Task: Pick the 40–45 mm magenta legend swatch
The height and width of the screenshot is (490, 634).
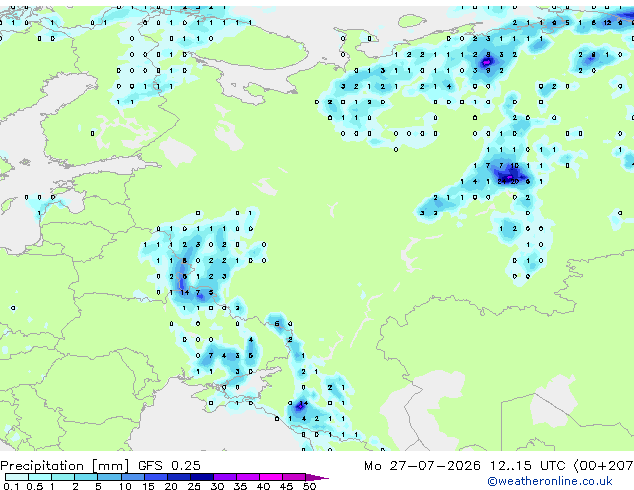Action: tap(271, 477)
